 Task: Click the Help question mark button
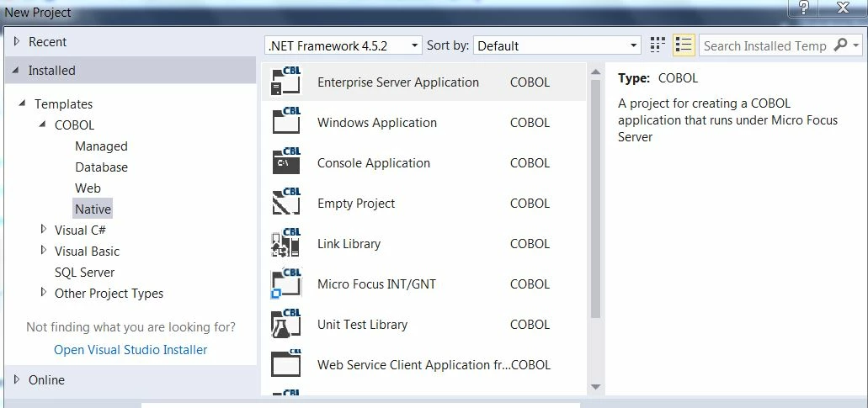(804, 8)
